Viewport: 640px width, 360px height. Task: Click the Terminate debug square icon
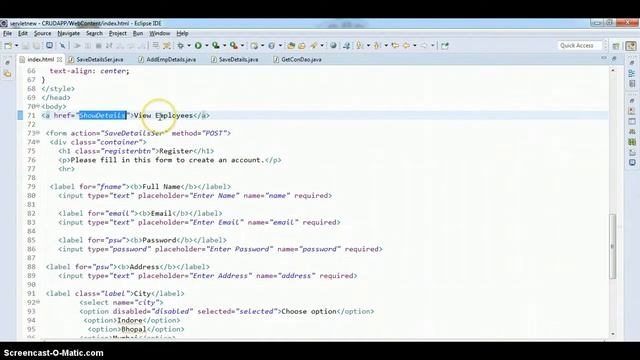tap(98, 46)
